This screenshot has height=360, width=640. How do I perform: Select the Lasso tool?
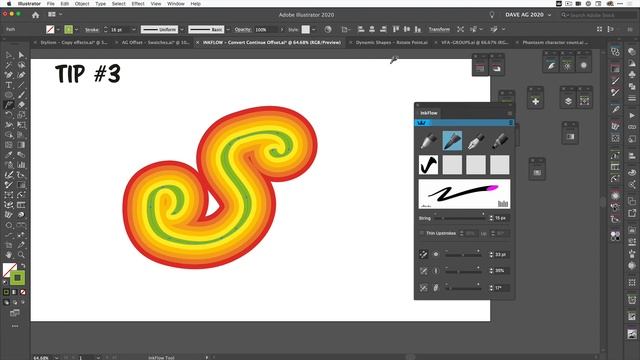21,65
